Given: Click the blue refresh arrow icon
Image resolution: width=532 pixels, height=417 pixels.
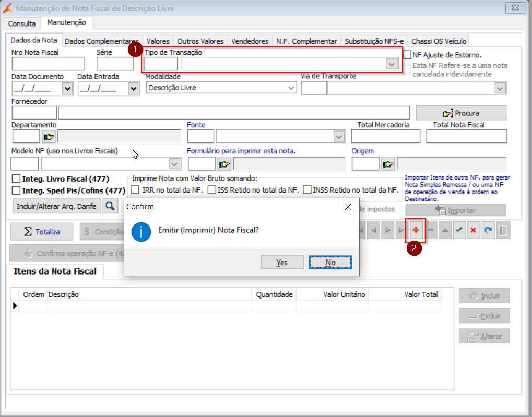Looking at the screenshot, I should [488, 230].
